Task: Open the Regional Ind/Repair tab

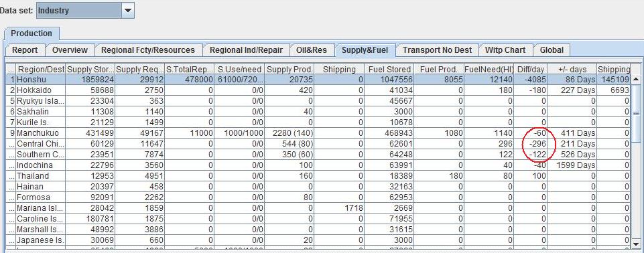Action: coord(247,50)
